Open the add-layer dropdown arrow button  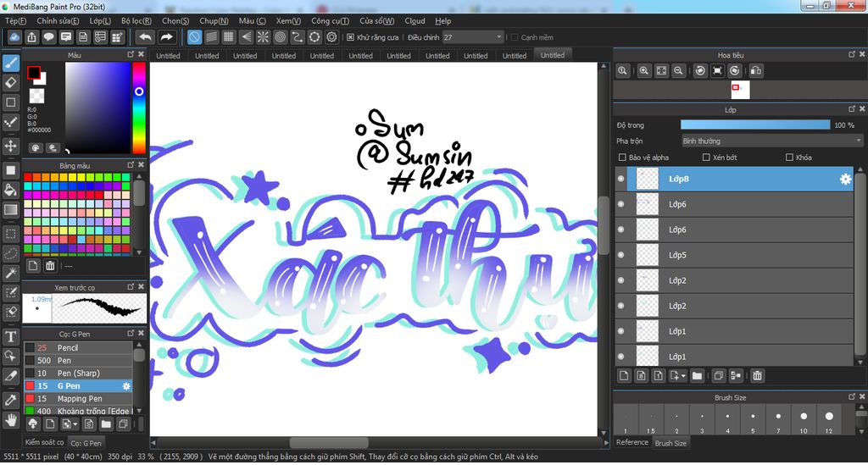click(677, 376)
